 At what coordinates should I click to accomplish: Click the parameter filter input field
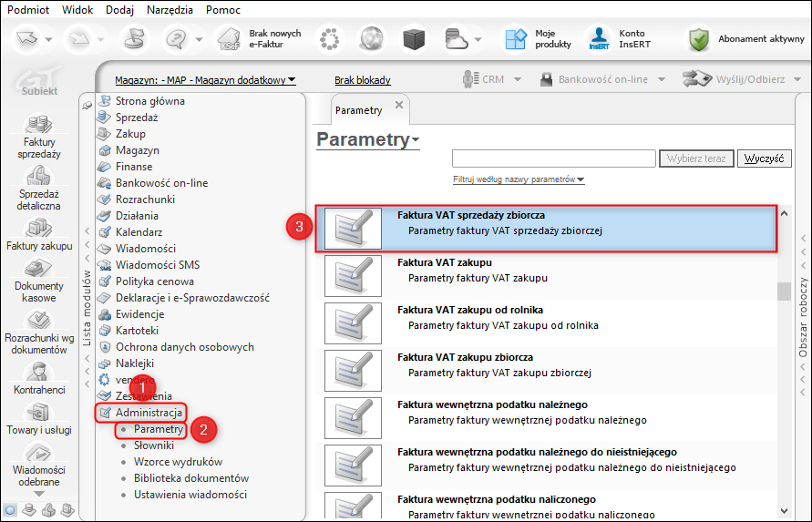(x=553, y=159)
